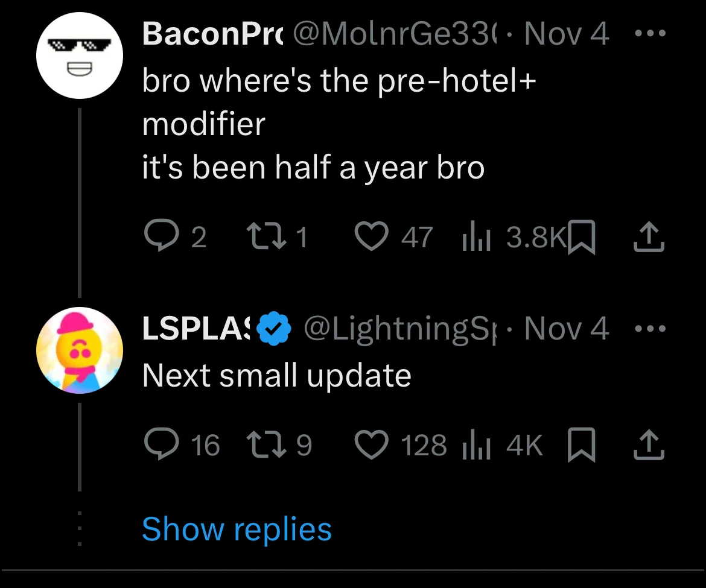Image resolution: width=706 pixels, height=588 pixels.
Task: Bookmark BaconPro's tweet
Action: click(x=582, y=237)
